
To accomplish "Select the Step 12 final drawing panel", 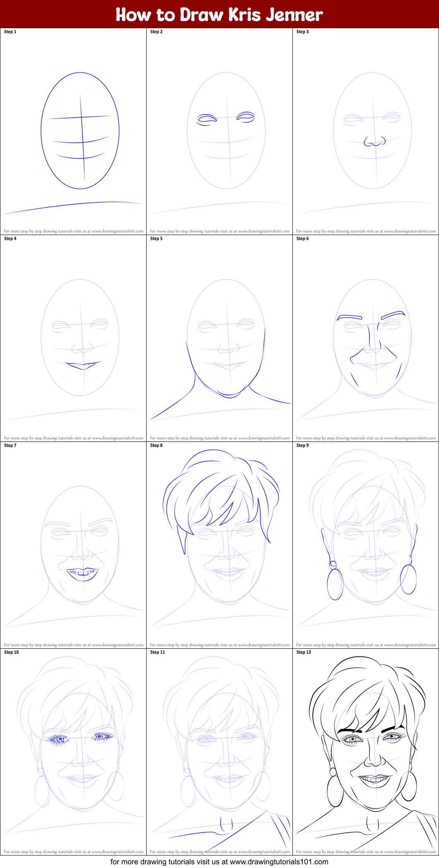I will (366, 752).
